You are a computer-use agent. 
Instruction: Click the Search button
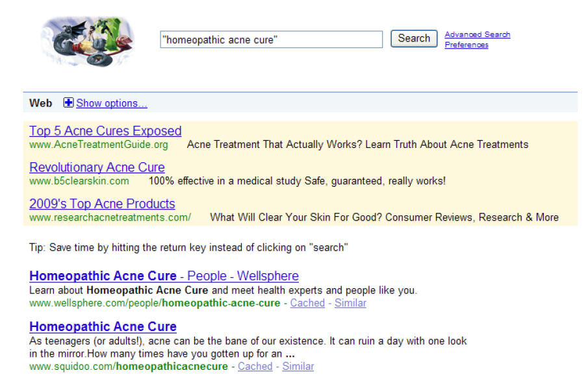tap(414, 38)
